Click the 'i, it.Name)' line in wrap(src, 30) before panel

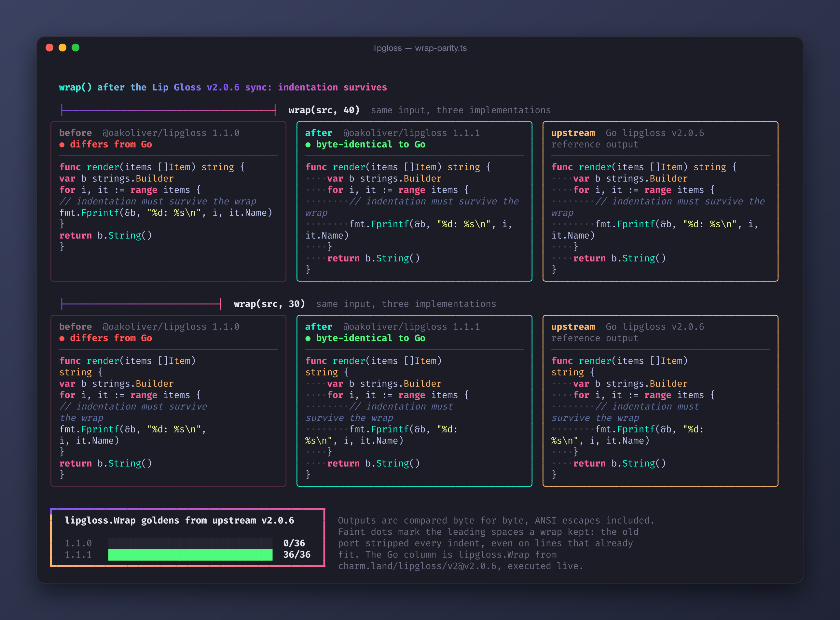89,441
